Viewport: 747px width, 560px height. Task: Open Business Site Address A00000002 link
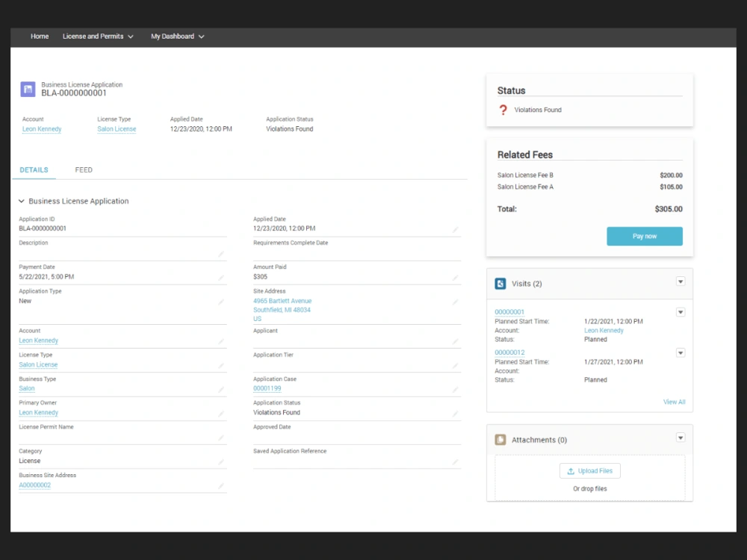coord(35,485)
